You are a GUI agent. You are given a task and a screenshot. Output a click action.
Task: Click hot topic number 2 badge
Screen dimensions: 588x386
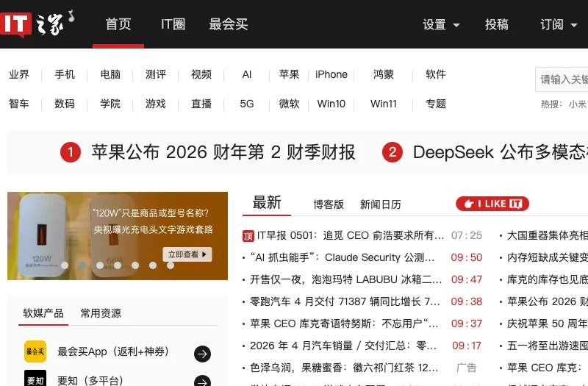coord(392,152)
